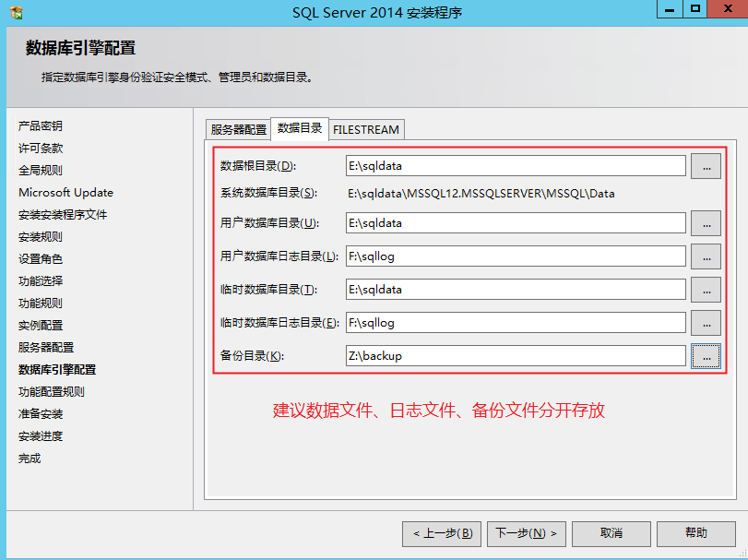Select Microsoft Update step in sidebar

tap(65, 193)
